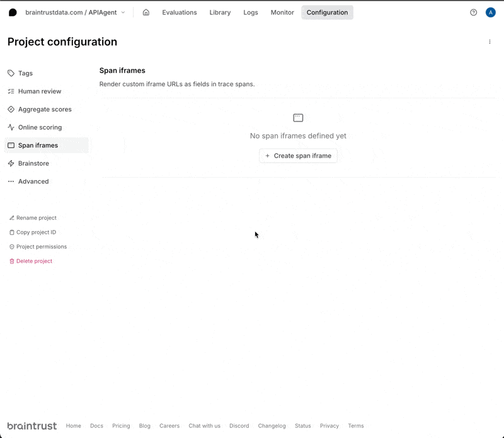Open Project permissions
The height and width of the screenshot is (438, 504).
click(41, 247)
